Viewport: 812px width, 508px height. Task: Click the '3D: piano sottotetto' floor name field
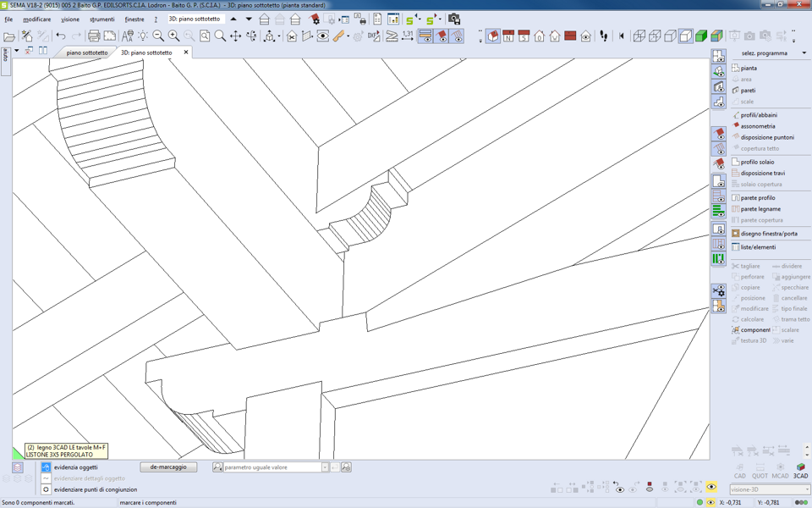[x=195, y=19]
